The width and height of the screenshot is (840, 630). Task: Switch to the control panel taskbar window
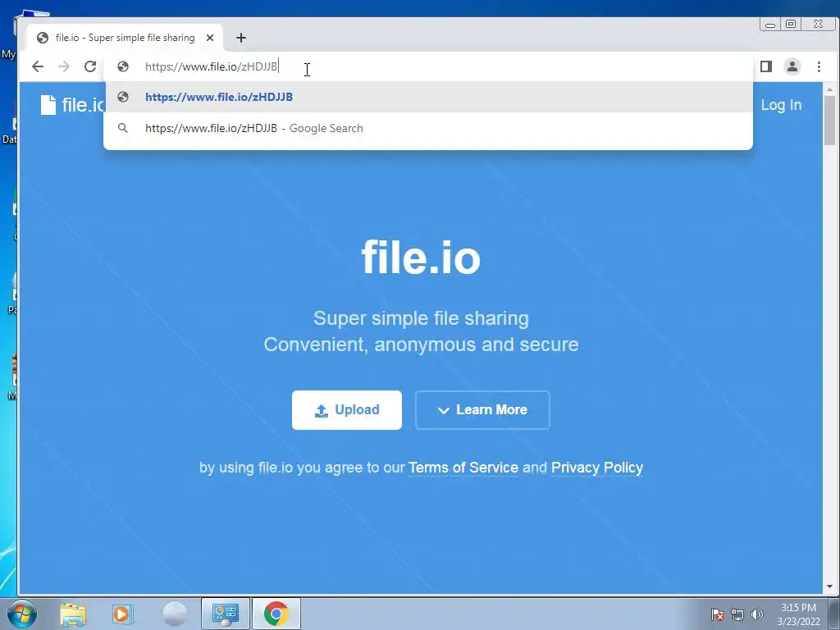226,614
